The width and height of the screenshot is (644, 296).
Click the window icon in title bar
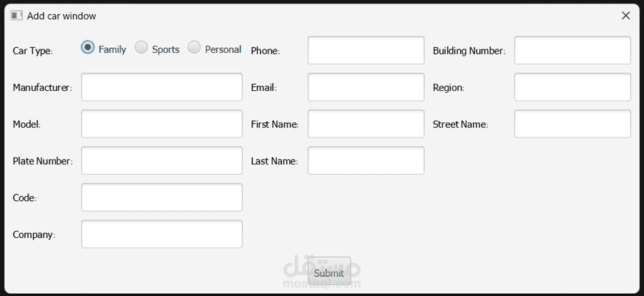(16, 15)
